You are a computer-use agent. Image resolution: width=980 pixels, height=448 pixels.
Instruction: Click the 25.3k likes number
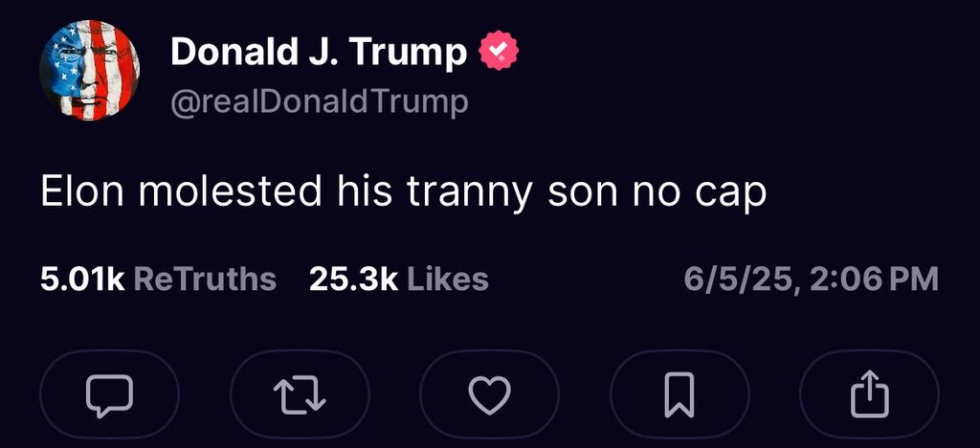[353, 279]
